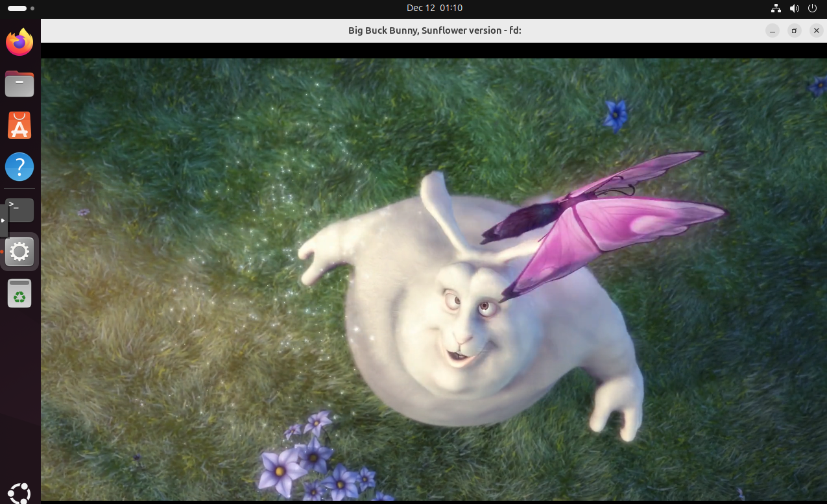Click the playing video frame
The height and width of the screenshot is (504, 827).
pos(434,280)
